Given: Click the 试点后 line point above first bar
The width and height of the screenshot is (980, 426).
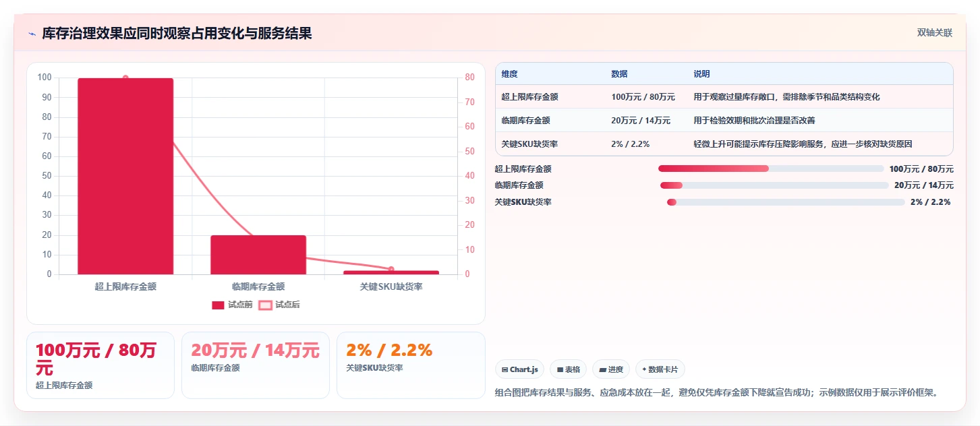Looking at the screenshot, I should pos(125,78).
